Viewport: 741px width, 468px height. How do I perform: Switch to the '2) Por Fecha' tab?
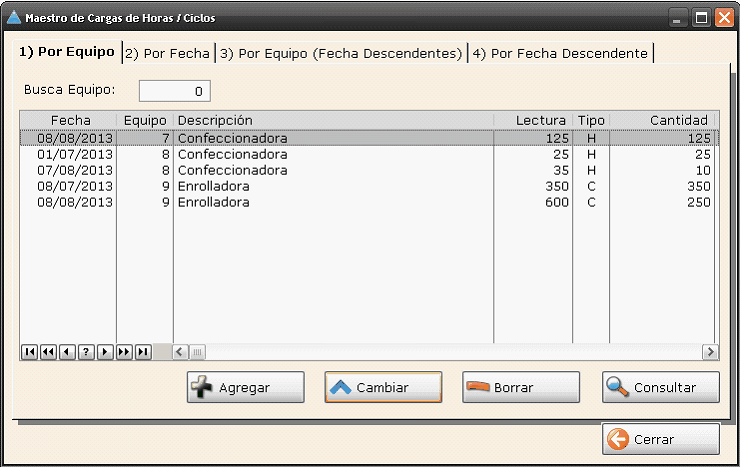(167, 53)
